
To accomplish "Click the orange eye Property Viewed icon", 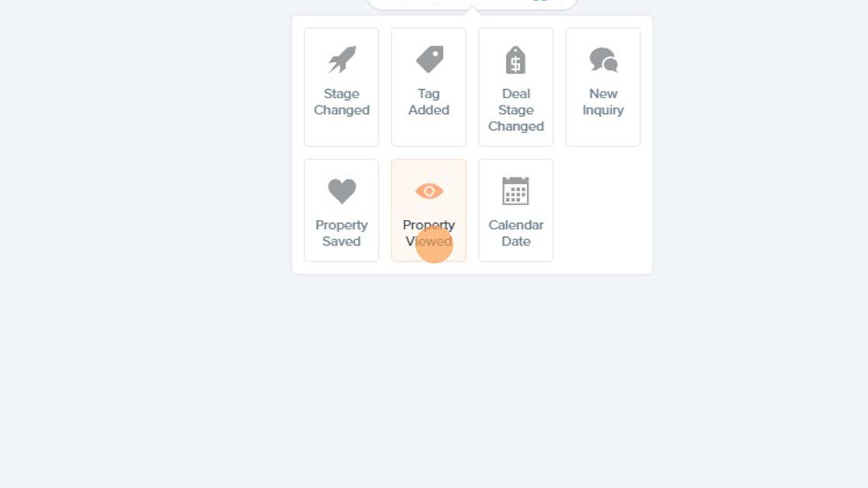I will (x=429, y=191).
